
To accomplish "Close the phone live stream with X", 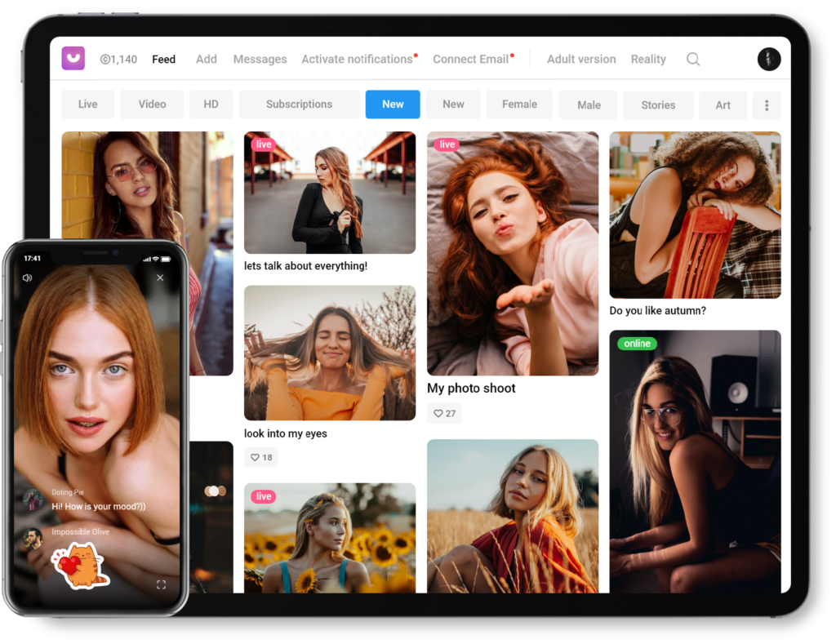I will pyautogui.click(x=160, y=278).
